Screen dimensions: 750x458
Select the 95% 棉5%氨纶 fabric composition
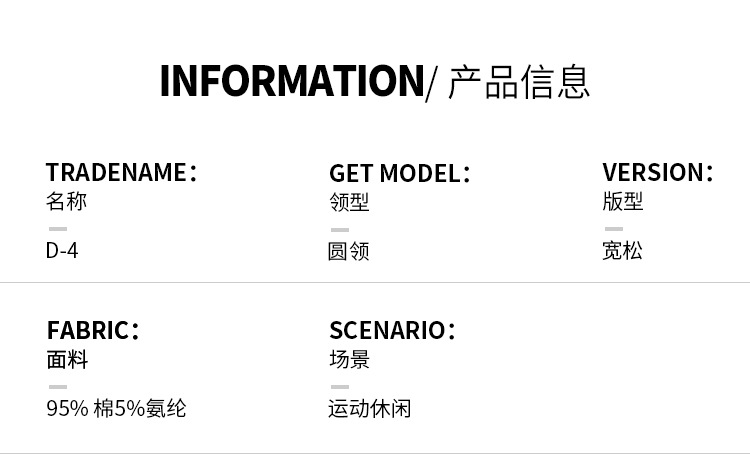pos(116,408)
